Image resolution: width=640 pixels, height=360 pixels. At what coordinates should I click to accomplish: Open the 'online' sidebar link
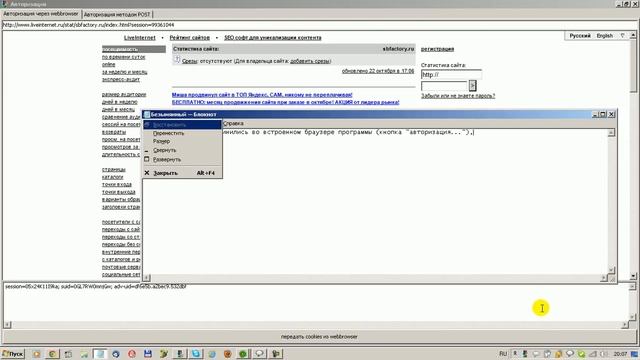(108, 64)
